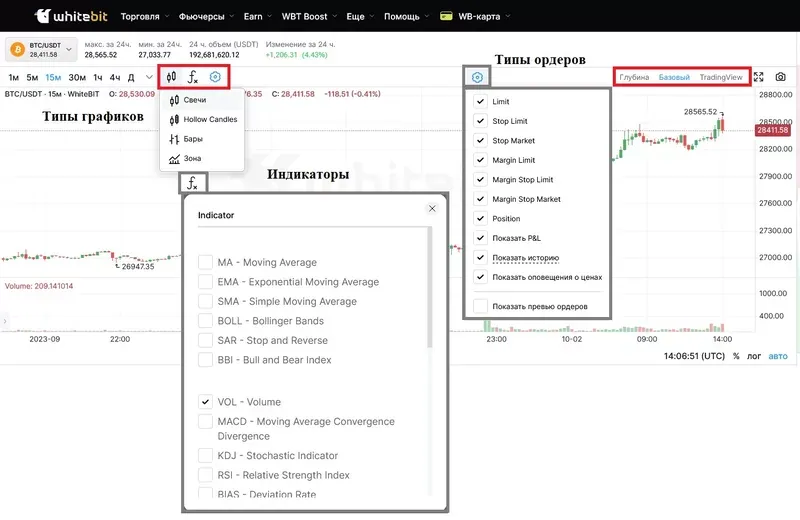This screenshot has width=800, height=520.
Task: Uncheck Stop Limit order type
Action: click(480, 120)
